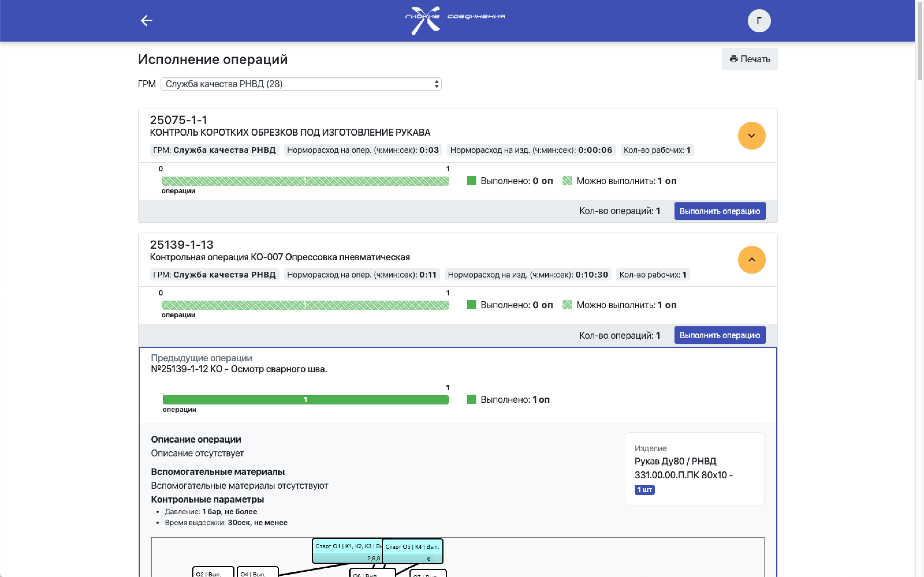Click the hatched progress bar of 25139-1-13
The width and height of the screenshot is (924, 577).
pyautogui.click(x=305, y=305)
